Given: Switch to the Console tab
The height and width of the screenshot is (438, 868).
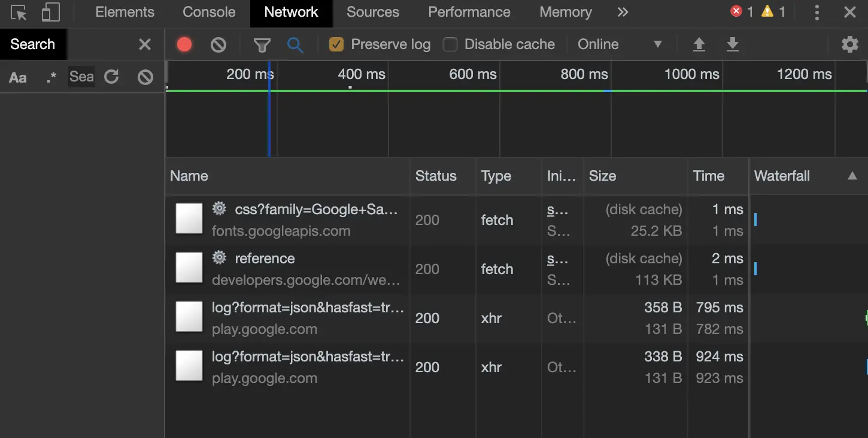Looking at the screenshot, I should 209,12.
